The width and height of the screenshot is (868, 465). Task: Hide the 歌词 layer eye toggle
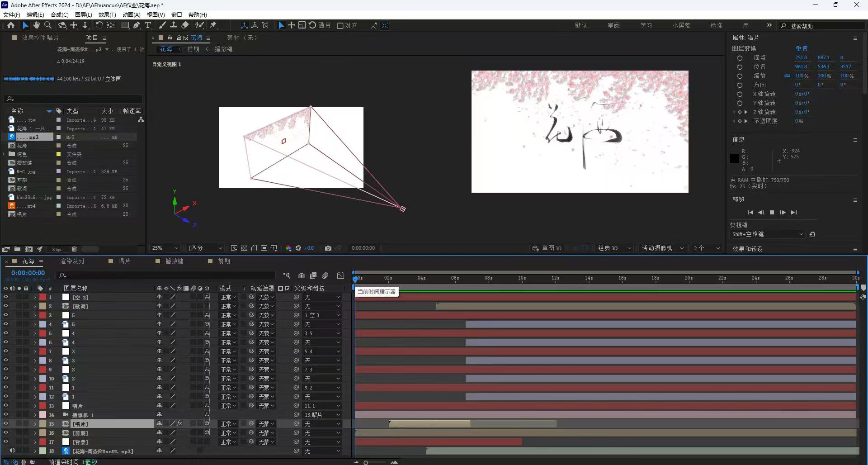point(6,306)
